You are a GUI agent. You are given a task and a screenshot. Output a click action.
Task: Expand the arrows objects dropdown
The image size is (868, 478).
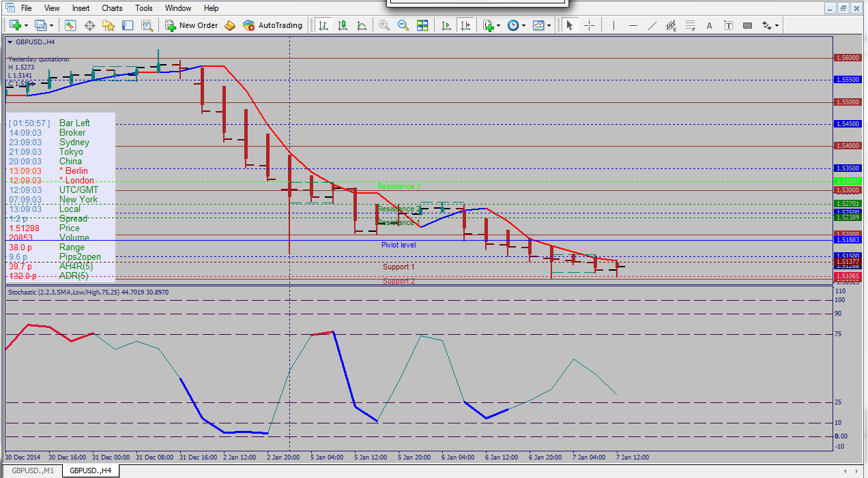click(x=777, y=25)
